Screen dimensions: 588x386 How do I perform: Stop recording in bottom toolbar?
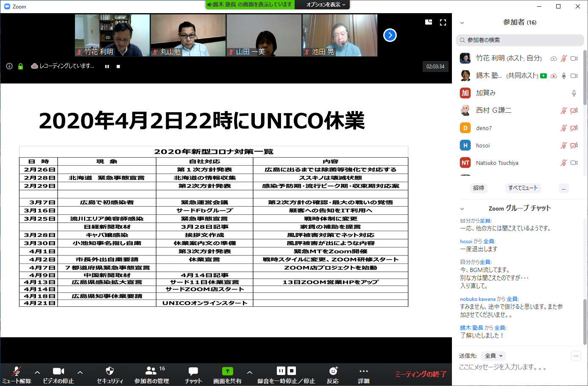[x=292, y=371]
